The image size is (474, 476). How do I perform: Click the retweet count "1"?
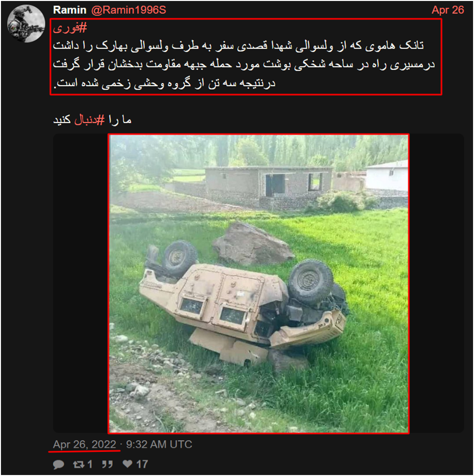pos(90,464)
